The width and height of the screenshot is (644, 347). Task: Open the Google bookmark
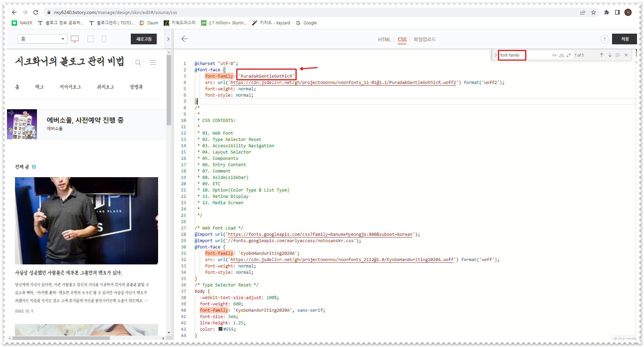point(306,23)
